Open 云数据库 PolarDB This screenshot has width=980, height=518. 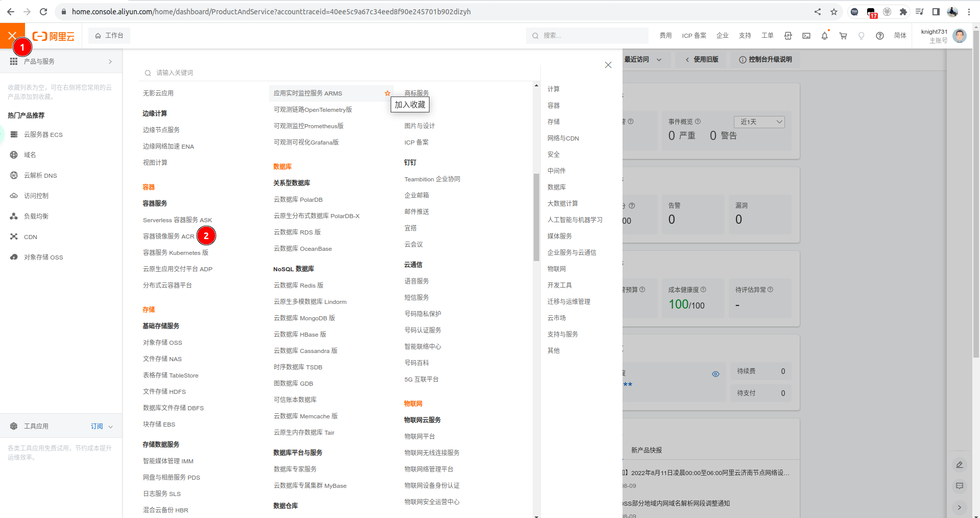[298, 200]
